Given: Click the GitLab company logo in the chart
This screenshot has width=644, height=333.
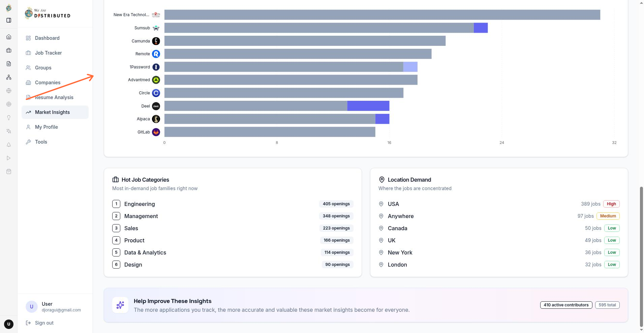Looking at the screenshot, I should [x=156, y=132].
